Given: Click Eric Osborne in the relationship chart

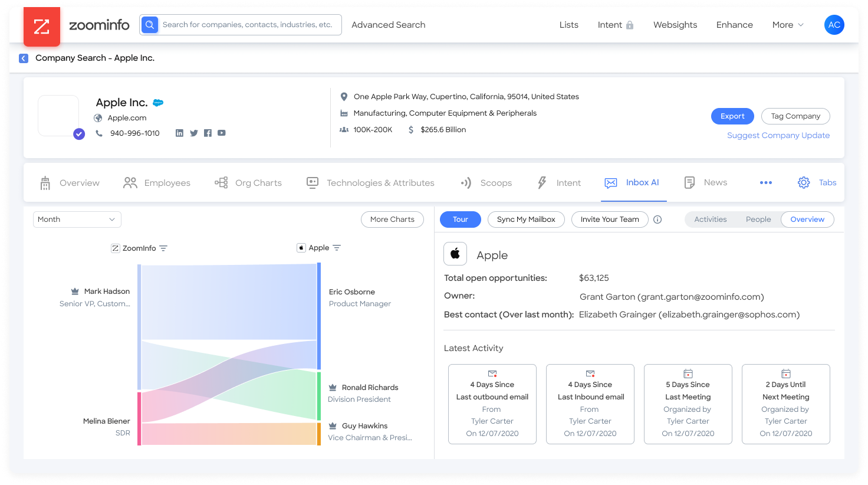Looking at the screenshot, I should pos(352,292).
